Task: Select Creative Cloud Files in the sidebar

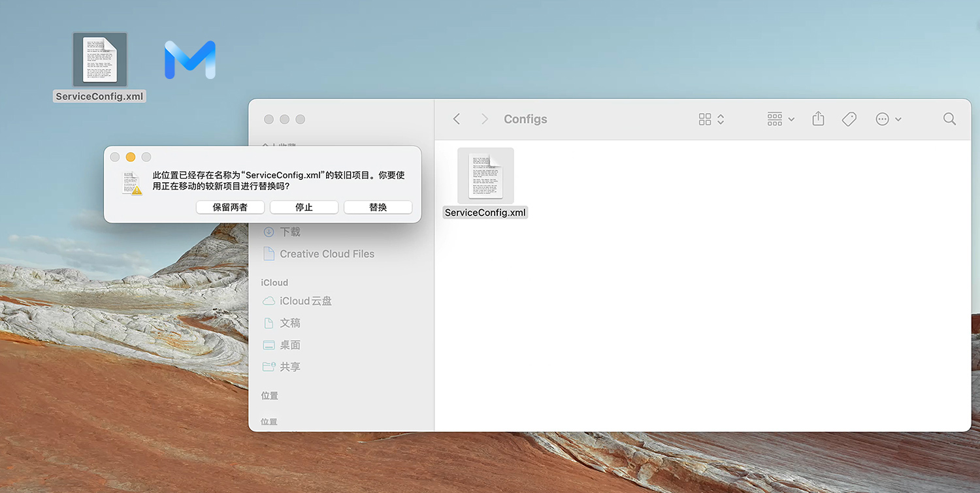Action: click(x=327, y=253)
